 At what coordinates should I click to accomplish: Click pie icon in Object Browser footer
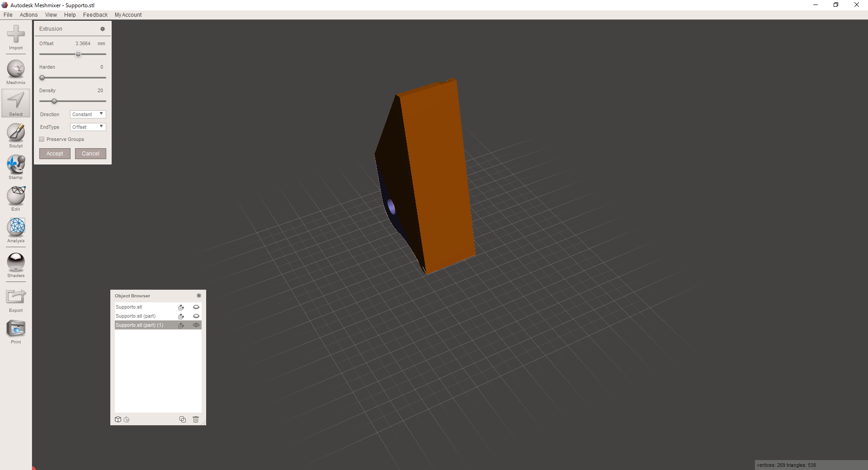[x=127, y=419]
